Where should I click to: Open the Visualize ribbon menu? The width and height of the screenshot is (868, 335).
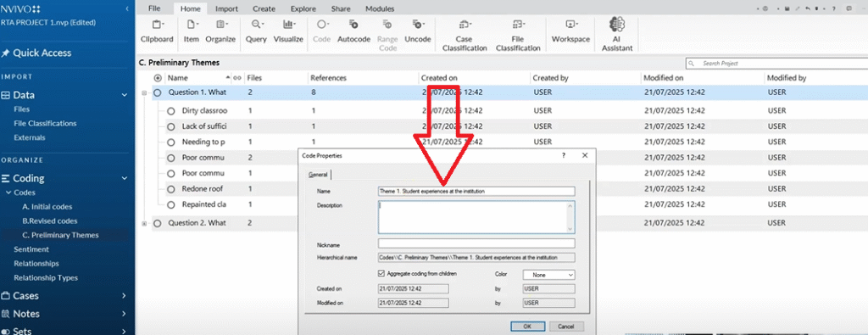[x=288, y=31]
